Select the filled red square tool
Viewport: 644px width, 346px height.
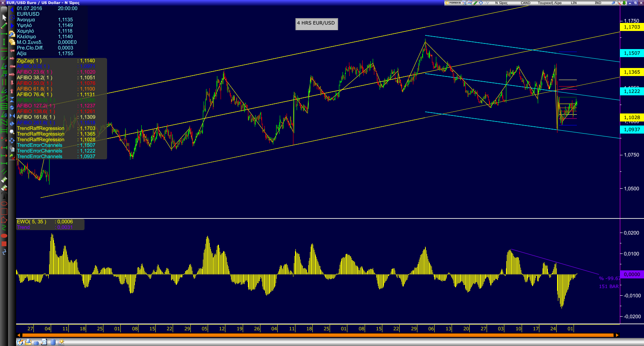click(x=4, y=244)
